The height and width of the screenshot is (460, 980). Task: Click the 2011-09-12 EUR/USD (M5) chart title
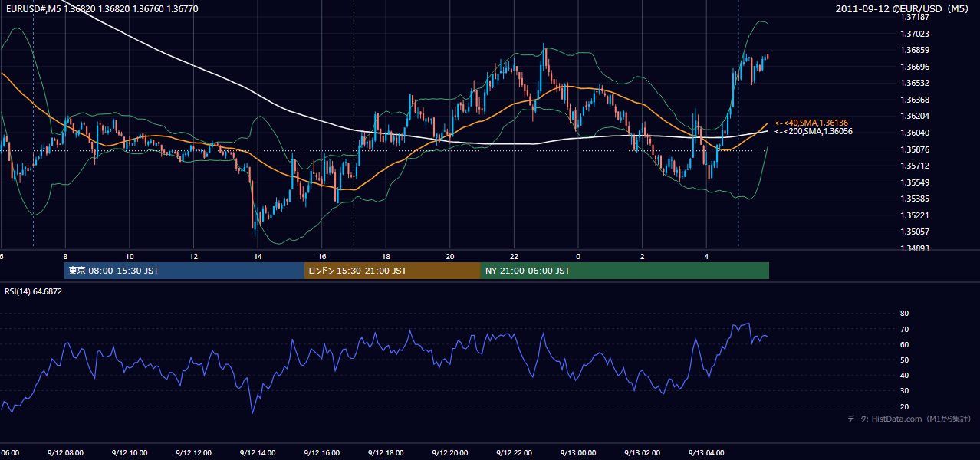pyautogui.click(x=903, y=8)
